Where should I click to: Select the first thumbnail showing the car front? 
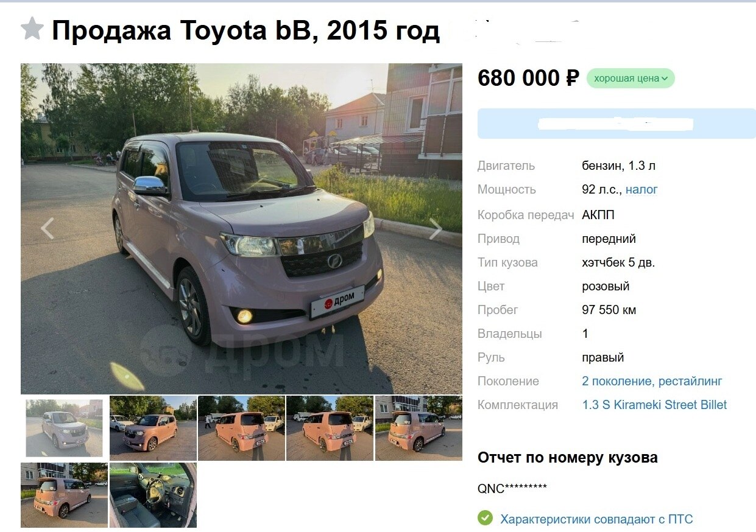[64, 428]
